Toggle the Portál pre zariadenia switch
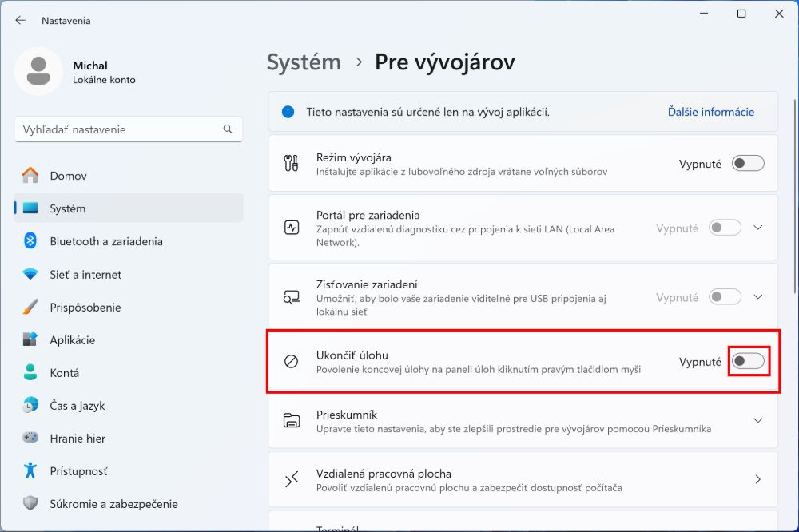The height and width of the screenshot is (532, 799). [725, 228]
